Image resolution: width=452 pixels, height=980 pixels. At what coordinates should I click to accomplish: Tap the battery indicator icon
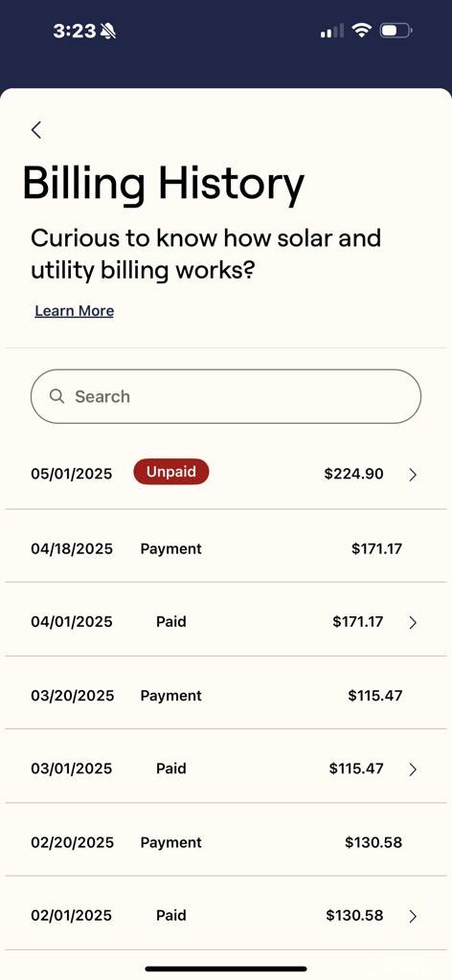tap(395, 30)
